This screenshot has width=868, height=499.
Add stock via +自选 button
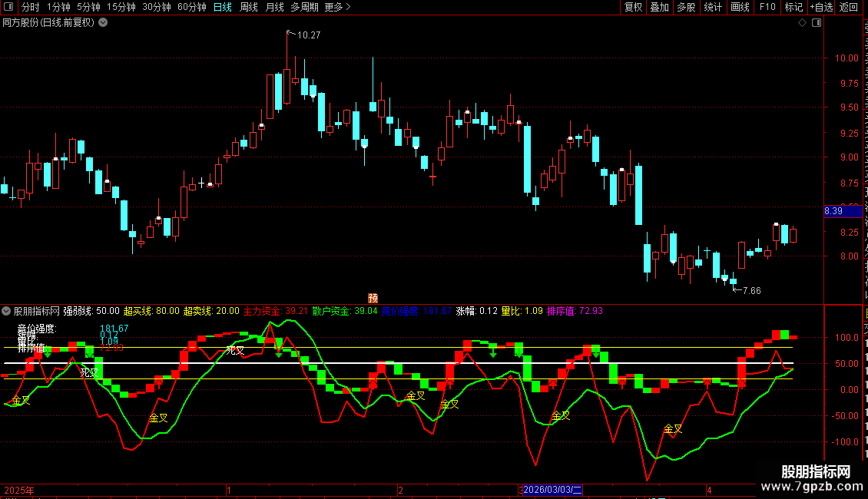click(821, 7)
